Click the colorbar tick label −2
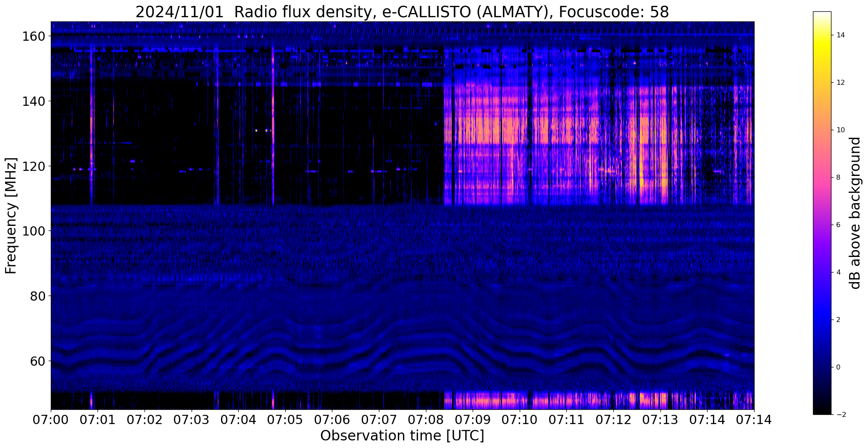This screenshot has height=448, width=868. pos(841,415)
